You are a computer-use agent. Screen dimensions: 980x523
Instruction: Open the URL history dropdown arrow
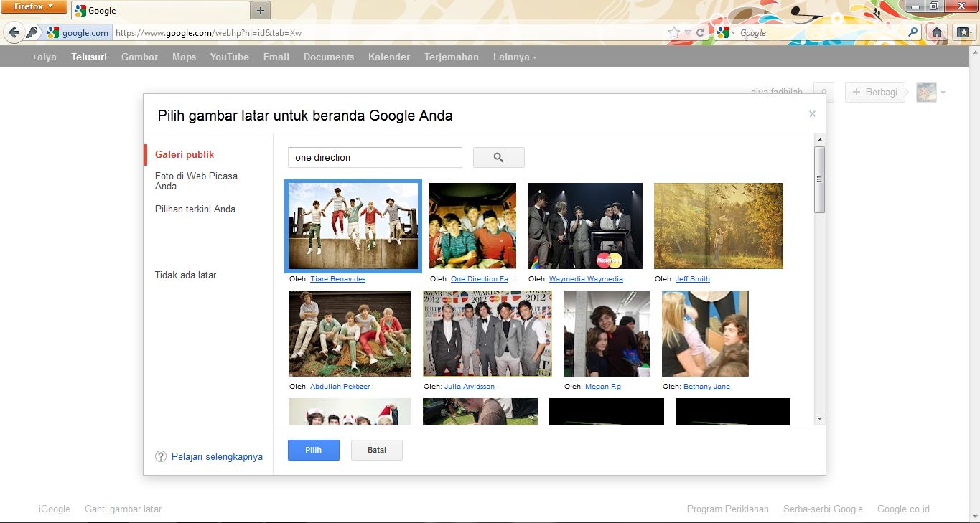click(x=687, y=32)
